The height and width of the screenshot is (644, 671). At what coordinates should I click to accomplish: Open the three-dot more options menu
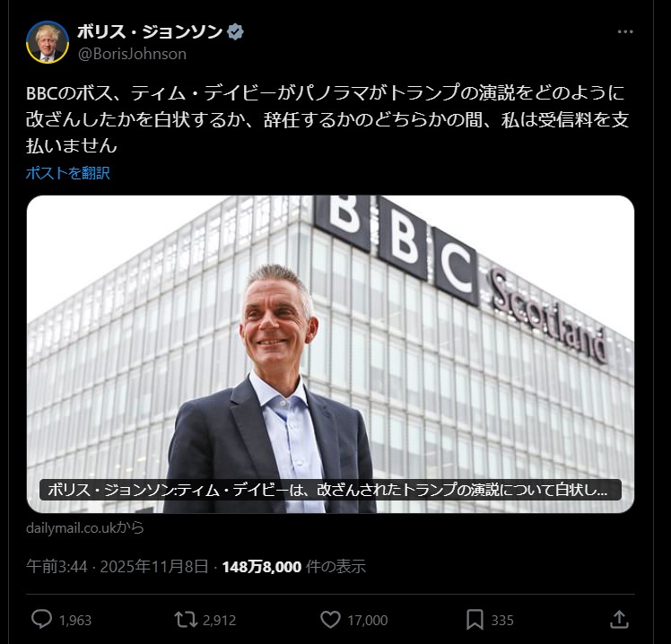[x=624, y=31]
